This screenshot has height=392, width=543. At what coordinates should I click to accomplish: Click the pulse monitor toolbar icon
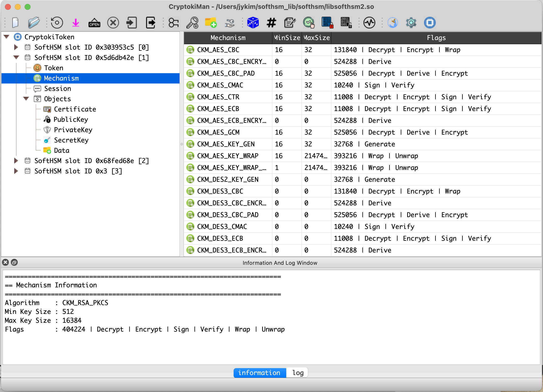(x=369, y=23)
